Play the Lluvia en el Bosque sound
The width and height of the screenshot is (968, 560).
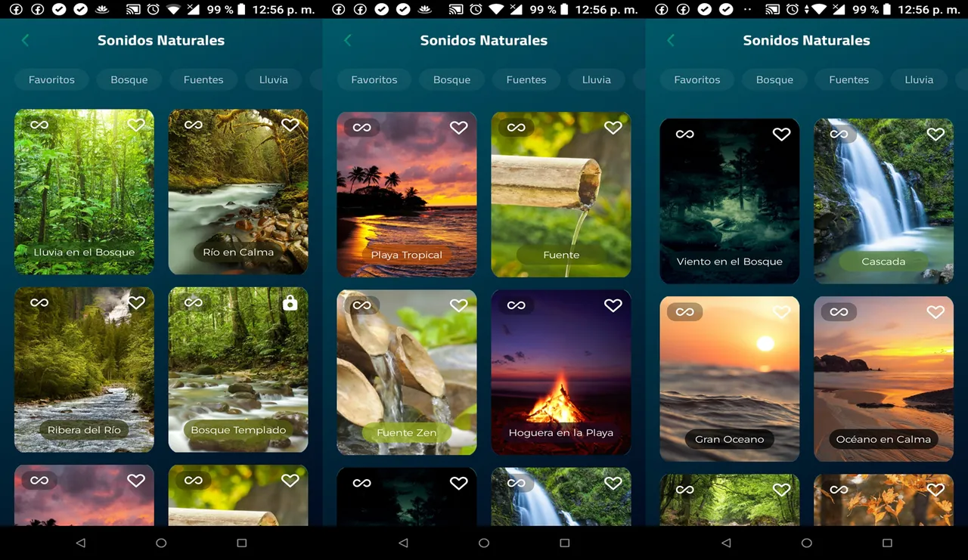tap(84, 192)
